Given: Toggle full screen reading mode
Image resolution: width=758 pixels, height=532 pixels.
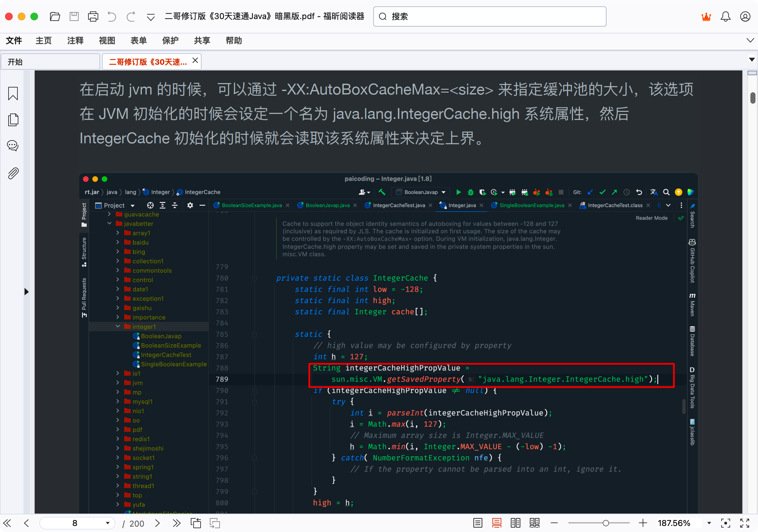Looking at the screenshot, I should pyautogui.click(x=745, y=523).
